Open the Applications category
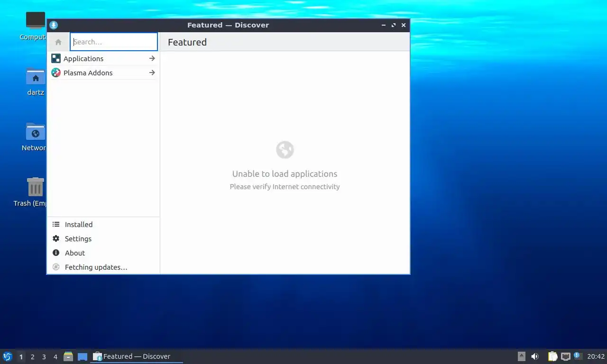Viewport: 607px width, 364px height. click(x=103, y=58)
